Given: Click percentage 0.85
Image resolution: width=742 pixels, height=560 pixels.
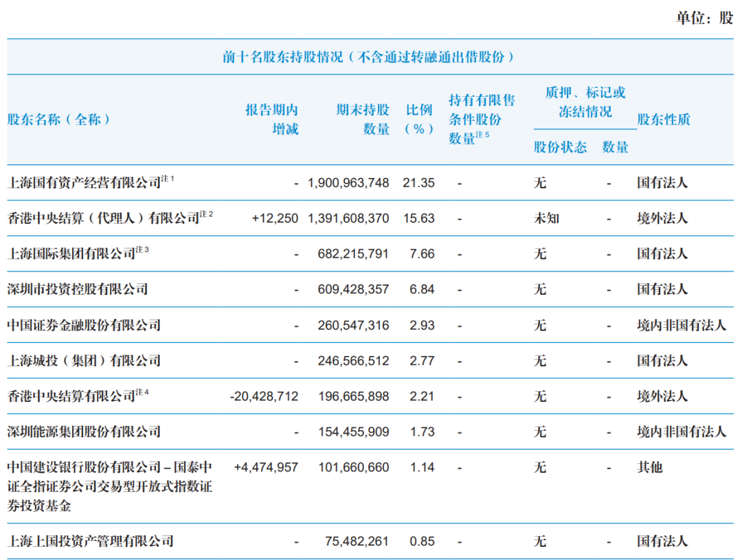Looking at the screenshot, I should (422, 541).
